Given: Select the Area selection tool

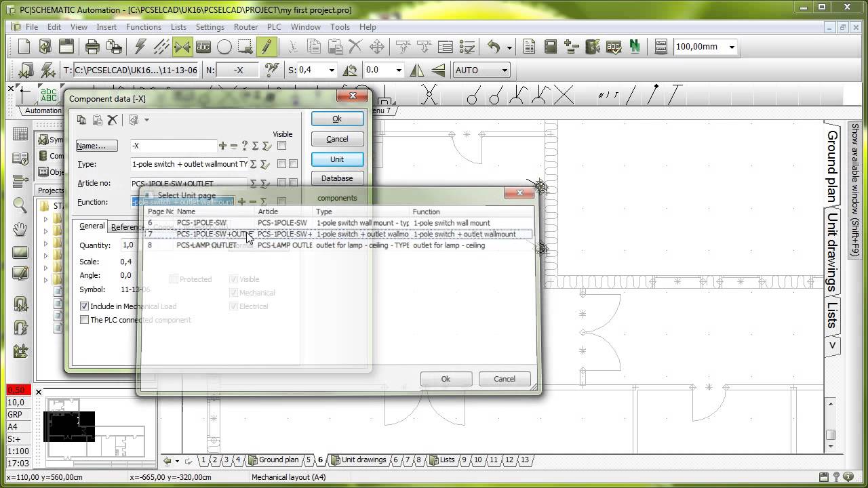Looking at the screenshot, I should (x=245, y=47).
